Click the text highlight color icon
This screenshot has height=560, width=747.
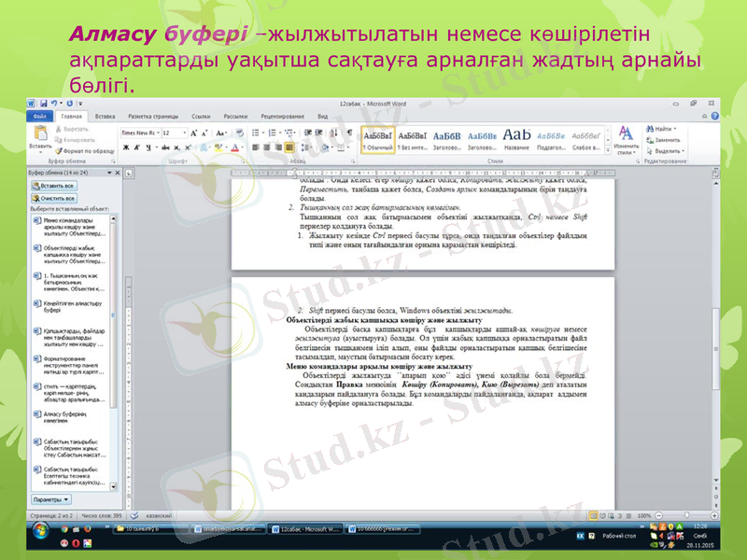coord(217,146)
